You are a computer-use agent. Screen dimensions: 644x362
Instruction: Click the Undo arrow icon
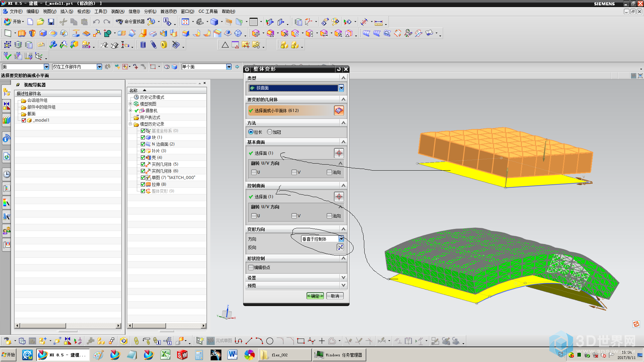tap(96, 22)
